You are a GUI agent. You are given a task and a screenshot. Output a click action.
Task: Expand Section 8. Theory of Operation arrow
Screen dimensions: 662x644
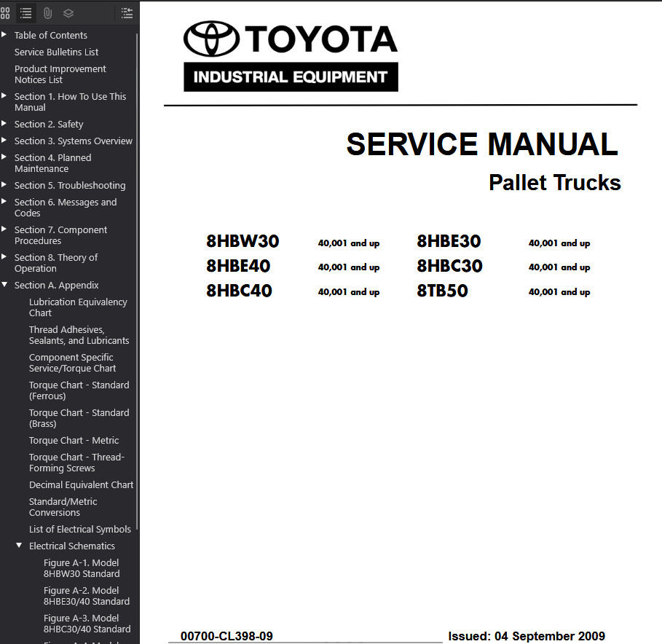click(4, 256)
